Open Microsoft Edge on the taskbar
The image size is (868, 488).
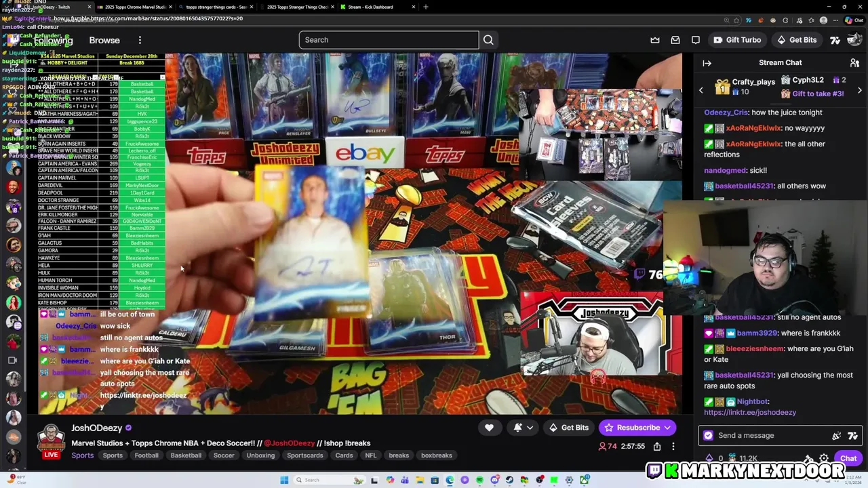pyautogui.click(x=450, y=480)
